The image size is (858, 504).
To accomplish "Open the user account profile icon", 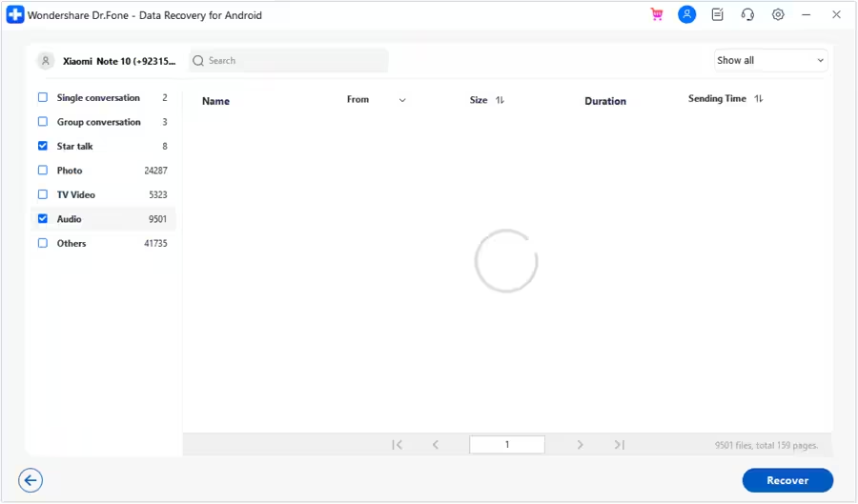I will [x=686, y=15].
